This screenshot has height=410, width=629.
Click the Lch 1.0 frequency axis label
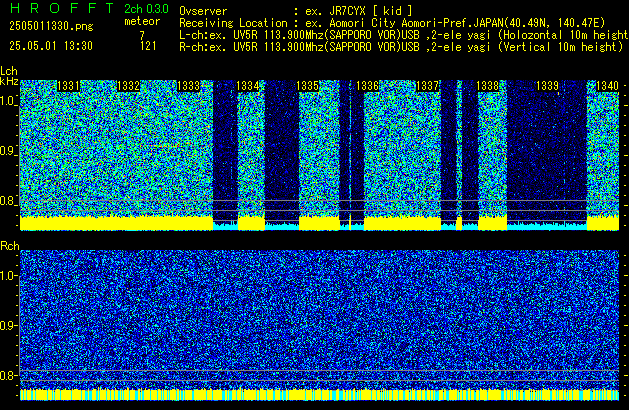coord(8,101)
